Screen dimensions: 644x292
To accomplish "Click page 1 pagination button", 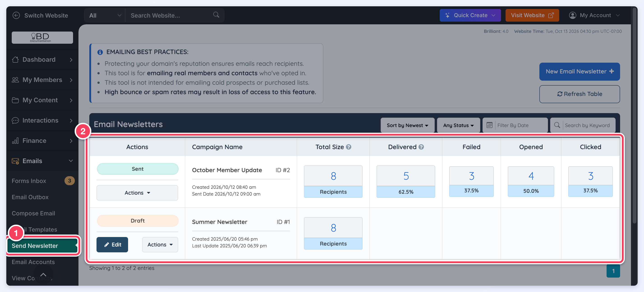I will pos(613,271).
